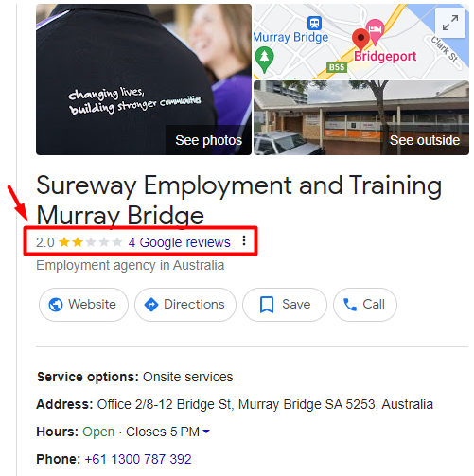Get Directions to the agency
474x476 pixels.
tap(185, 305)
